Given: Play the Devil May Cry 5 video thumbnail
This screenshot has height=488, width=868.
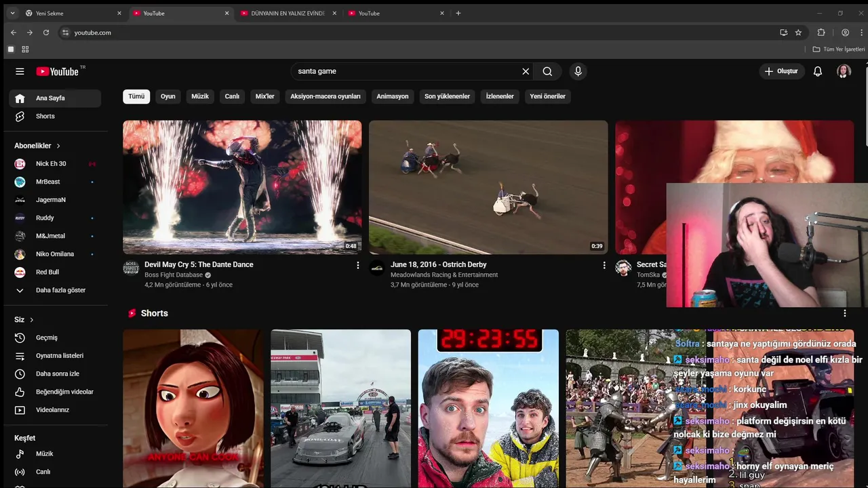Looking at the screenshot, I should [242, 187].
